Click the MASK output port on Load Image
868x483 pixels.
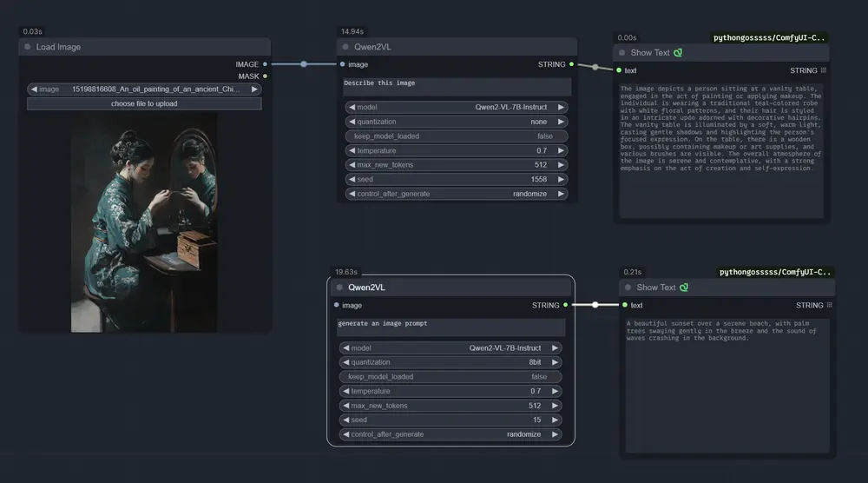click(x=265, y=76)
